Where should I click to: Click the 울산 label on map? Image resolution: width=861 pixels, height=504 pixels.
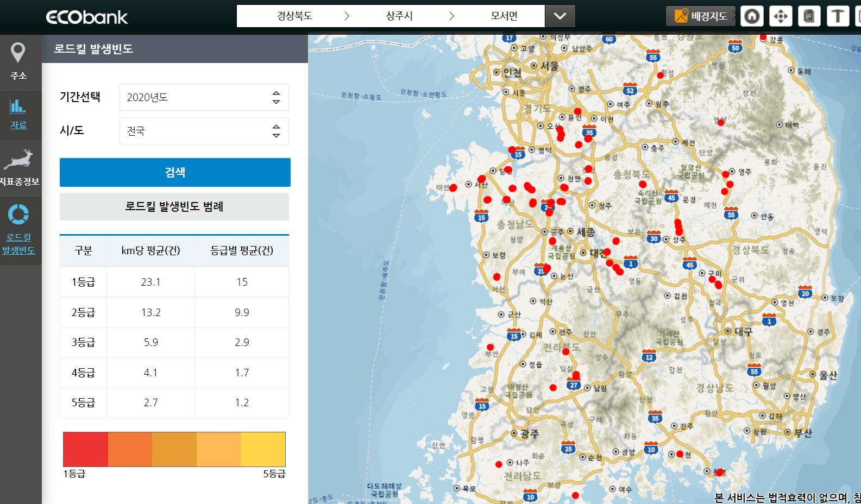tap(828, 375)
